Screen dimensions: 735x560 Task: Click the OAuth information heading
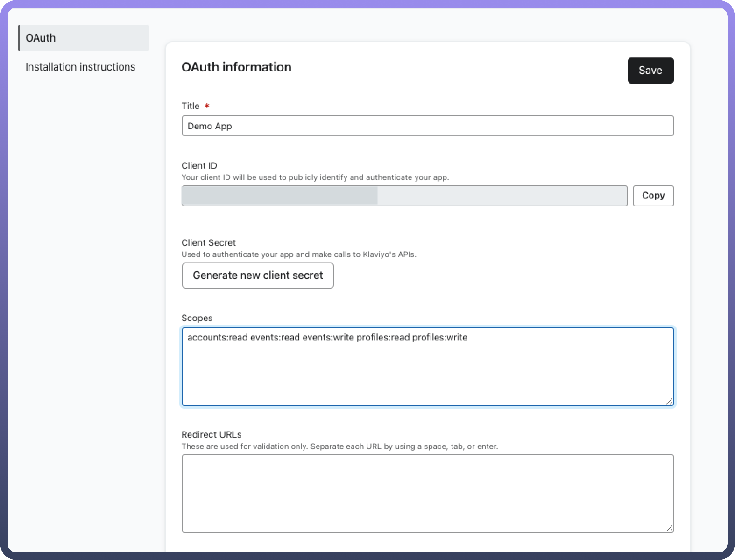coord(236,67)
